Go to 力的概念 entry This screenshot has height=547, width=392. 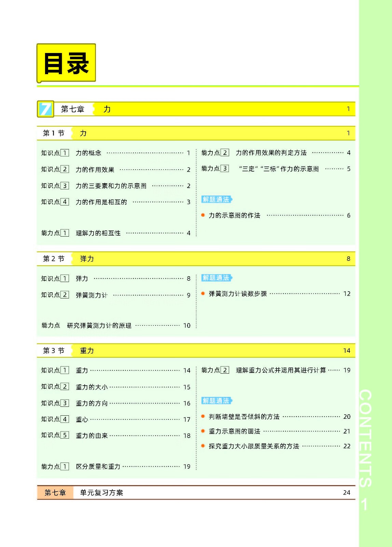coord(88,153)
